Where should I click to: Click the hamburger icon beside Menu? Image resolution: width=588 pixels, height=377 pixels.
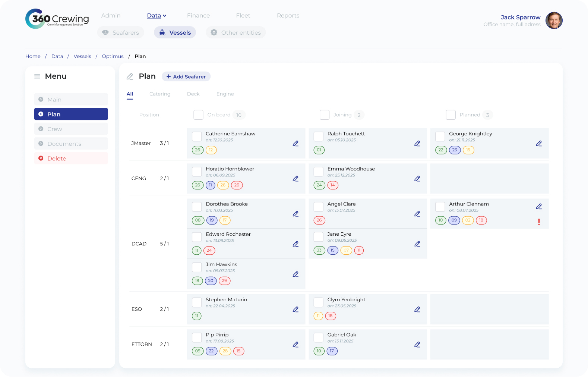(x=37, y=76)
